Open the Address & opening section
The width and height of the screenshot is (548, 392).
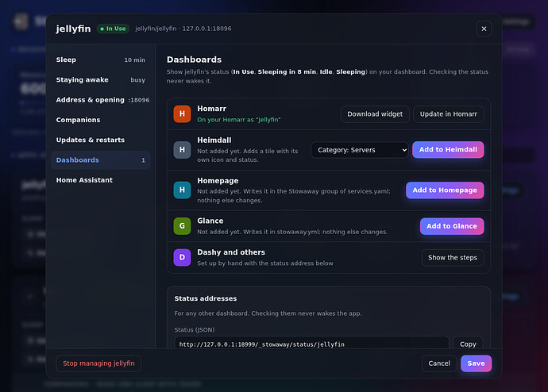101,100
